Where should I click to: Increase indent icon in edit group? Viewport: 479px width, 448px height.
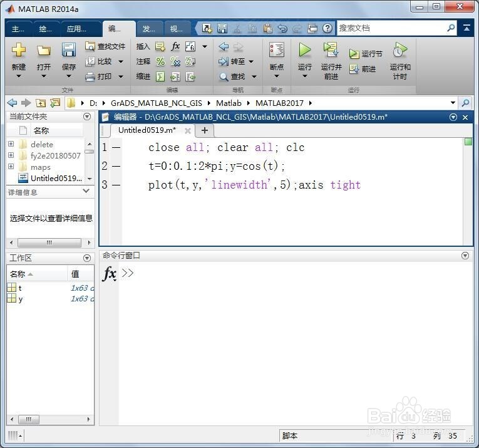pyautogui.click(x=175, y=76)
